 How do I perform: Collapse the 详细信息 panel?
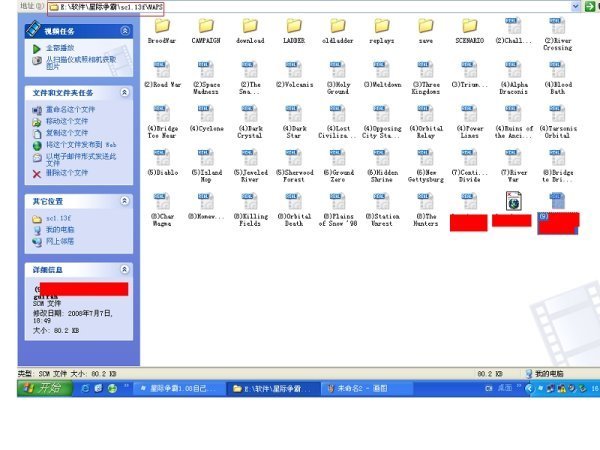click(124, 269)
